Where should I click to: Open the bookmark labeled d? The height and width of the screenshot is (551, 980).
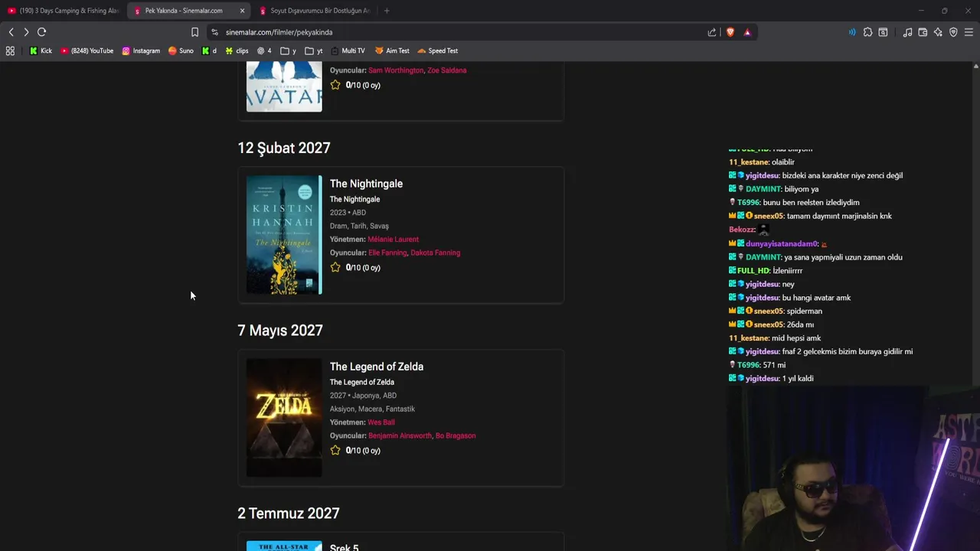(209, 51)
